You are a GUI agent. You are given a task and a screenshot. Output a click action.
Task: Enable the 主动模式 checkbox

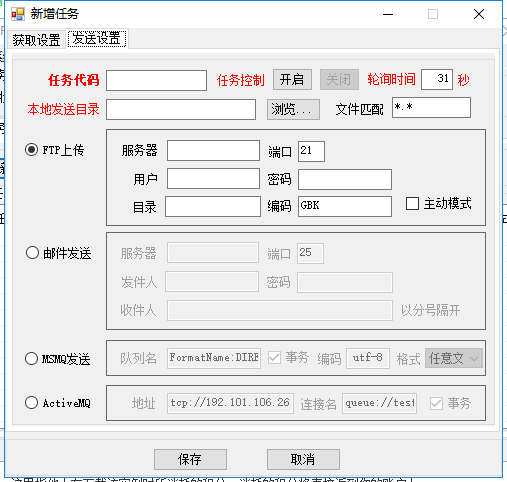coord(412,203)
